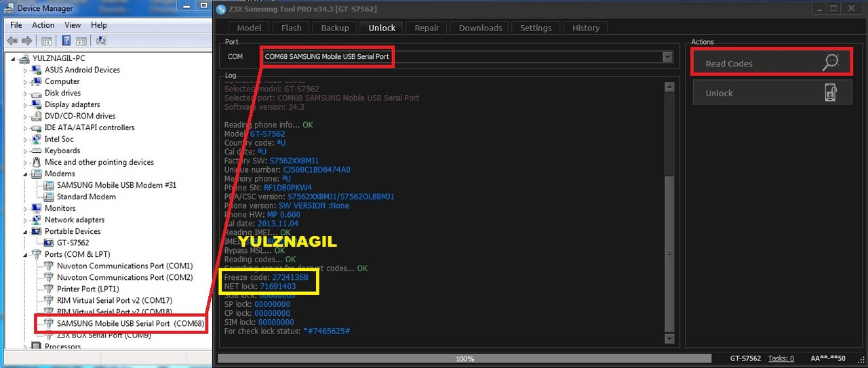Select SAMSUNG Mobile USB Serial Port (COM68)
868x368 pixels.
(x=130, y=324)
